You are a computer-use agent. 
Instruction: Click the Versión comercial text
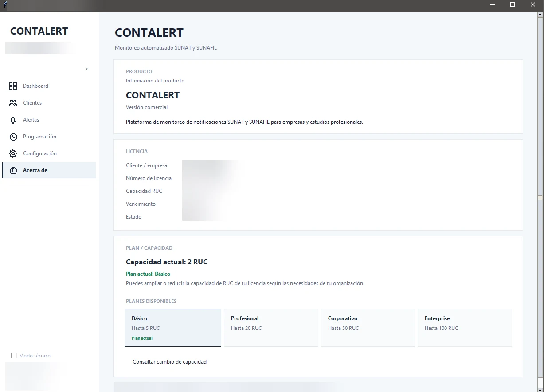(x=147, y=107)
